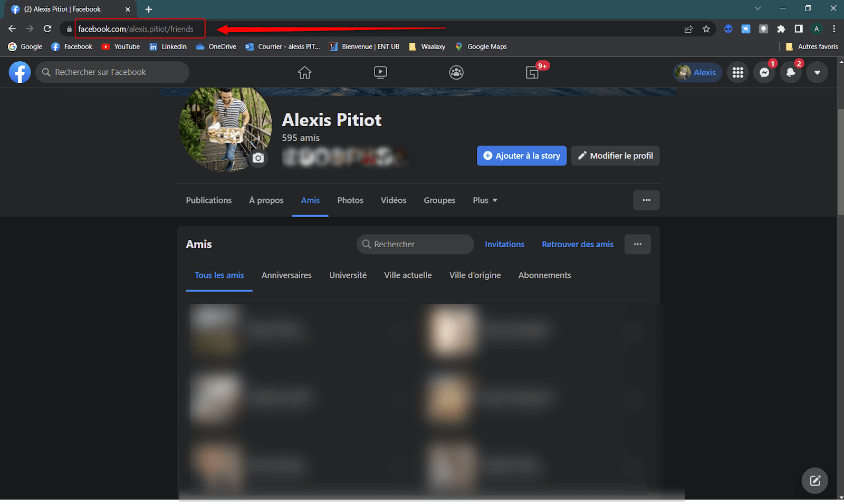
Task: Toggle the browser side panel icon
Action: click(799, 29)
